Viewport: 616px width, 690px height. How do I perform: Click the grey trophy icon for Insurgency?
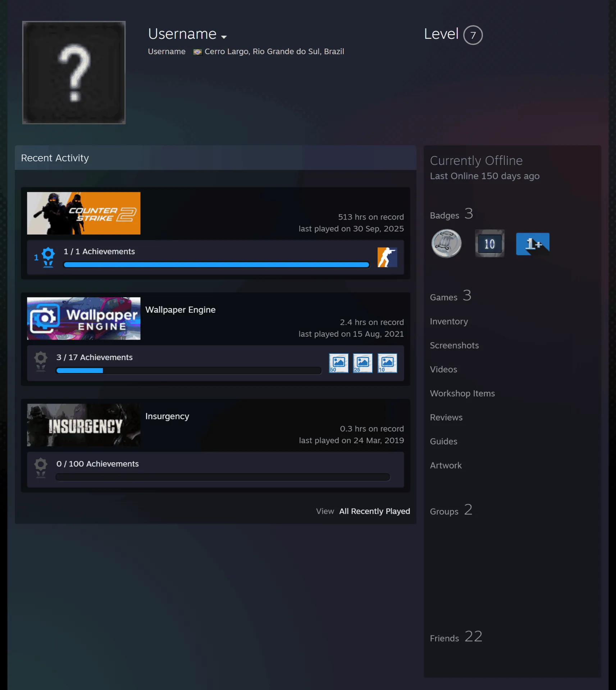coord(41,468)
